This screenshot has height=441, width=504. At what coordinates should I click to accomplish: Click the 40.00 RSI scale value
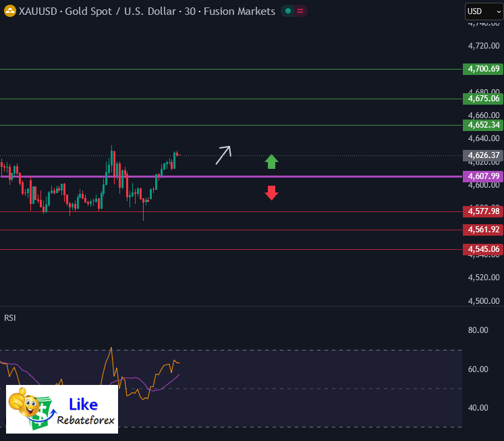click(x=478, y=408)
